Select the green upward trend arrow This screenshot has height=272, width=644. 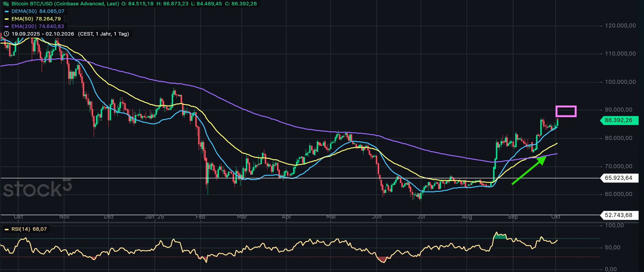pos(529,170)
